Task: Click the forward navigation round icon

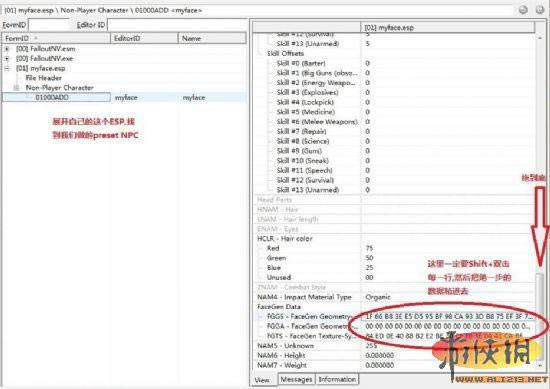Action: 540,10
